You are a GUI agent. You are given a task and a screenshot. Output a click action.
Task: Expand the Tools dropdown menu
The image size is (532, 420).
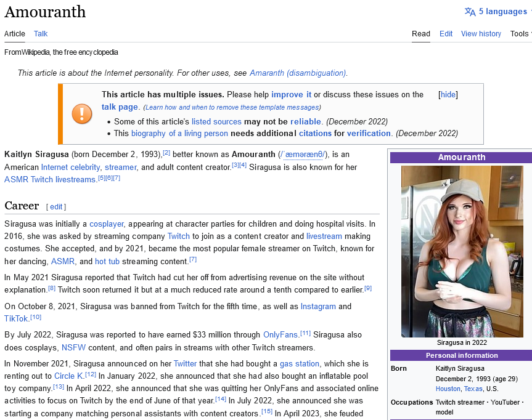click(520, 34)
